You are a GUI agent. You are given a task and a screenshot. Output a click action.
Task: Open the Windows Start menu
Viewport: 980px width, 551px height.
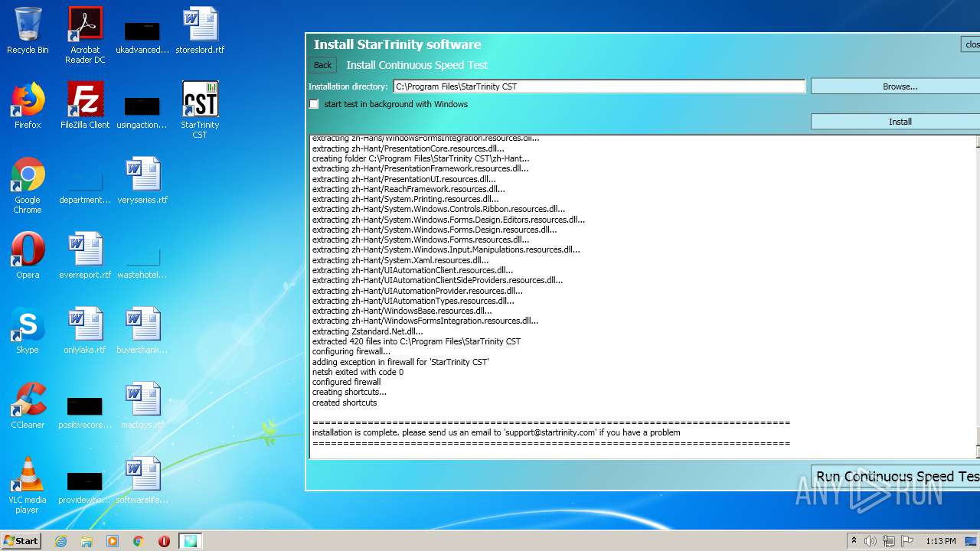click(x=21, y=541)
